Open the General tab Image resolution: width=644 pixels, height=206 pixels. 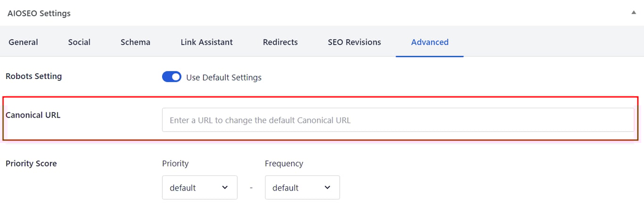(23, 42)
